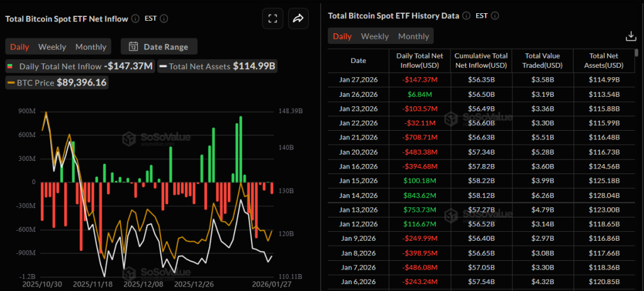This screenshot has height=291, width=644.
Task: Switch the chart to Monthly view
Action: click(x=91, y=47)
